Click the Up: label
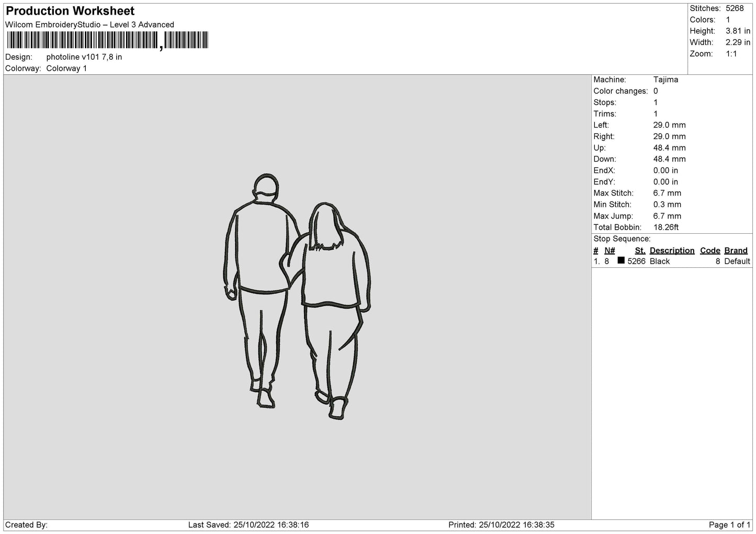Image resolution: width=756 pixels, height=534 pixels. [x=599, y=148]
